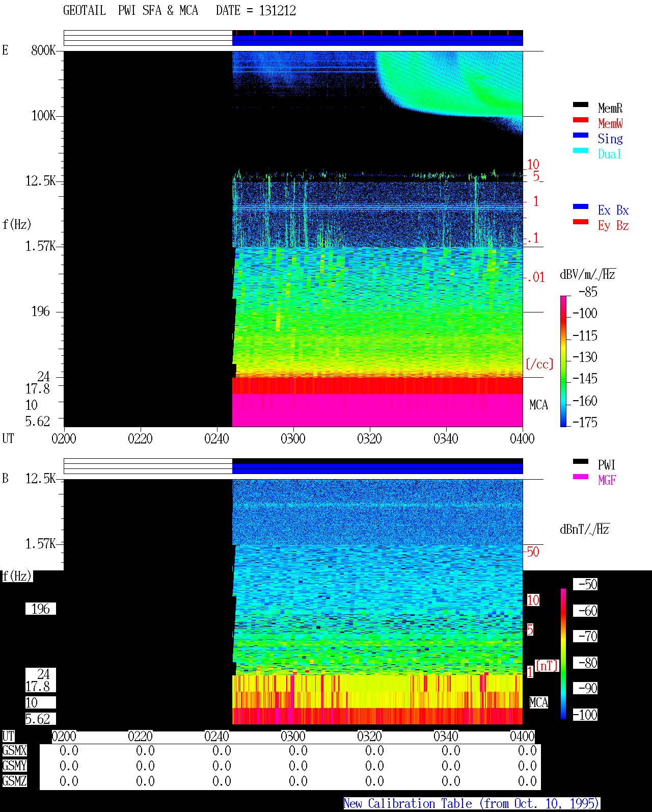
Task: Click the GEOTAIL PWI SFA & MCA title
Action: click(x=130, y=11)
